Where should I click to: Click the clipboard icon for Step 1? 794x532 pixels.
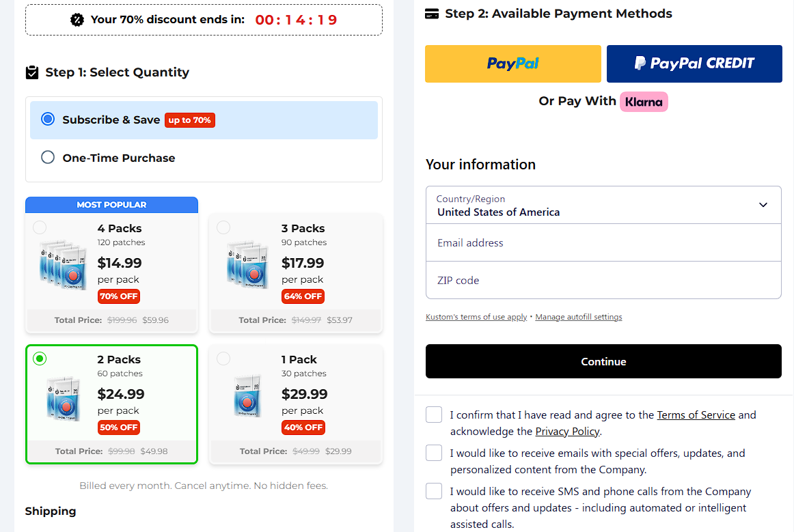(x=32, y=72)
